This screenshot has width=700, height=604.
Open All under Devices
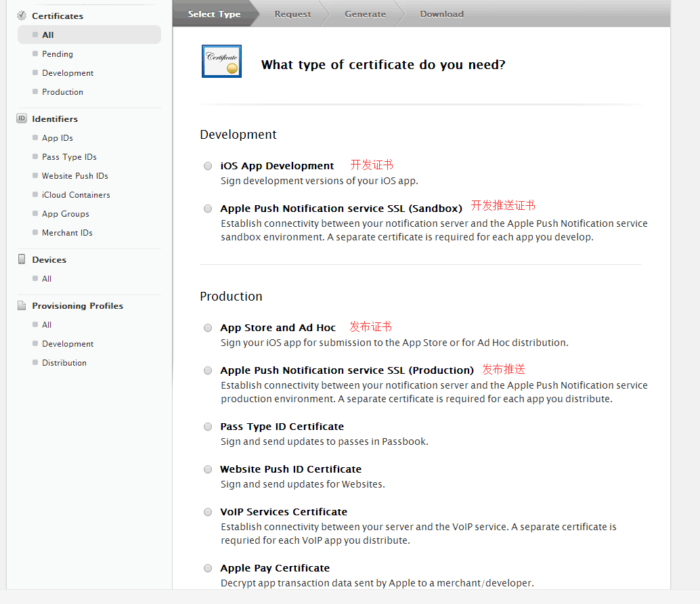pyautogui.click(x=47, y=278)
